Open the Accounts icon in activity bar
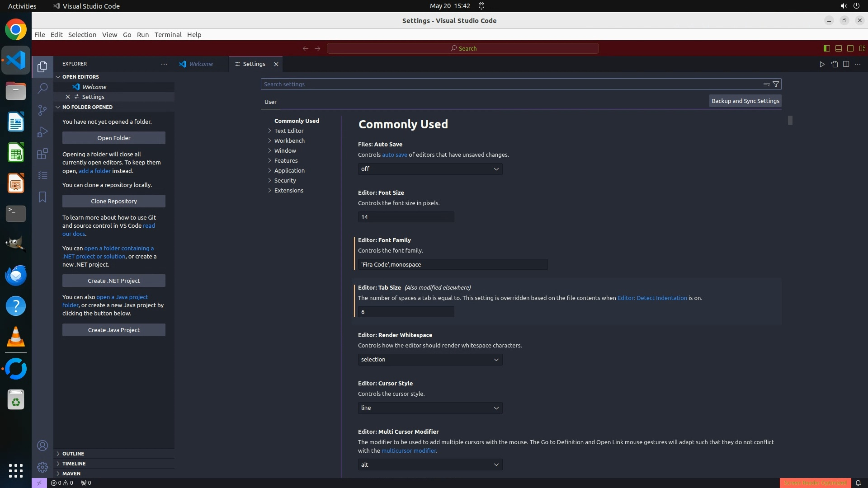Screen dimensions: 868x488 (42, 446)
